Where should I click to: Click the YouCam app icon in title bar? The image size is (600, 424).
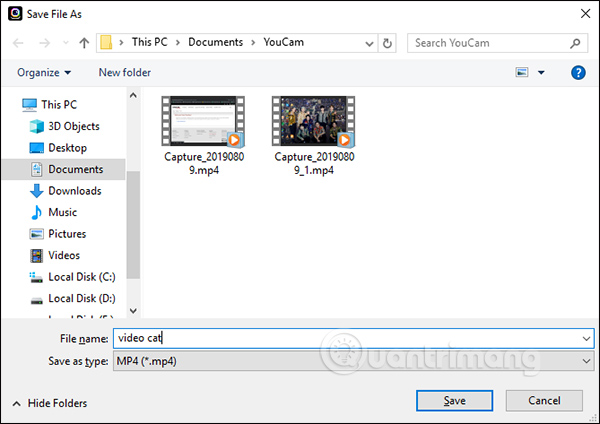[15, 14]
